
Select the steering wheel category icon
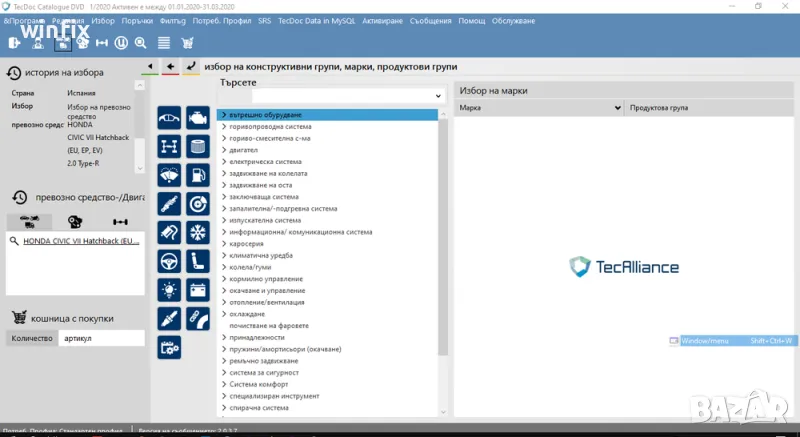[169, 261]
